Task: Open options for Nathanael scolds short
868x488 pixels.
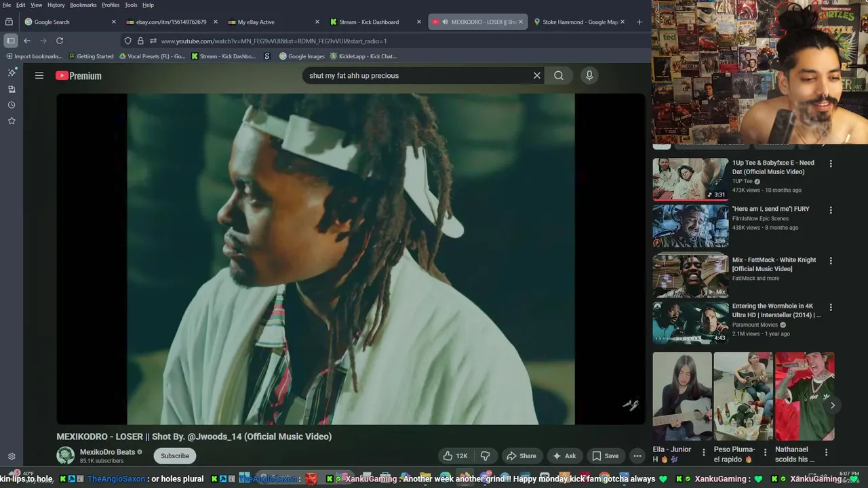Action: pyautogui.click(x=826, y=452)
